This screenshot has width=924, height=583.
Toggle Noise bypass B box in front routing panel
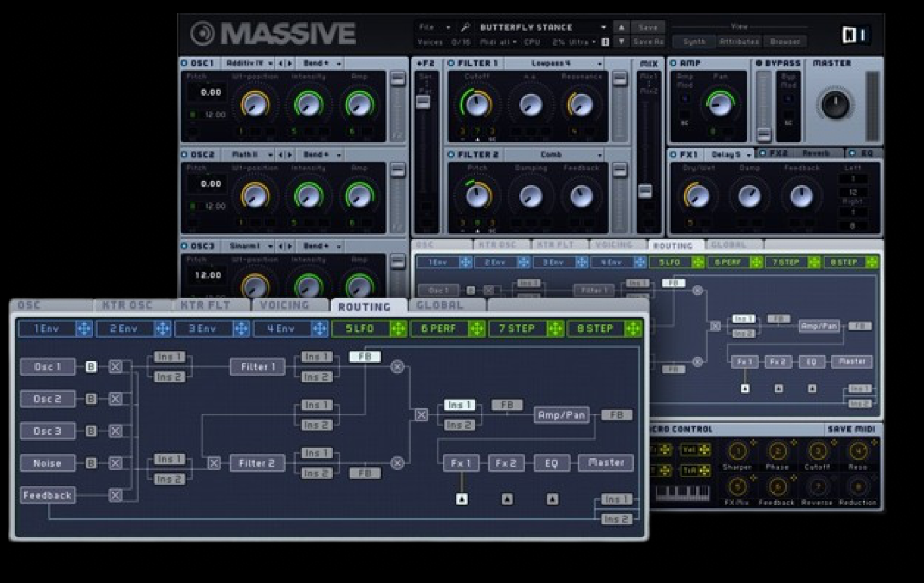click(91, 464)
